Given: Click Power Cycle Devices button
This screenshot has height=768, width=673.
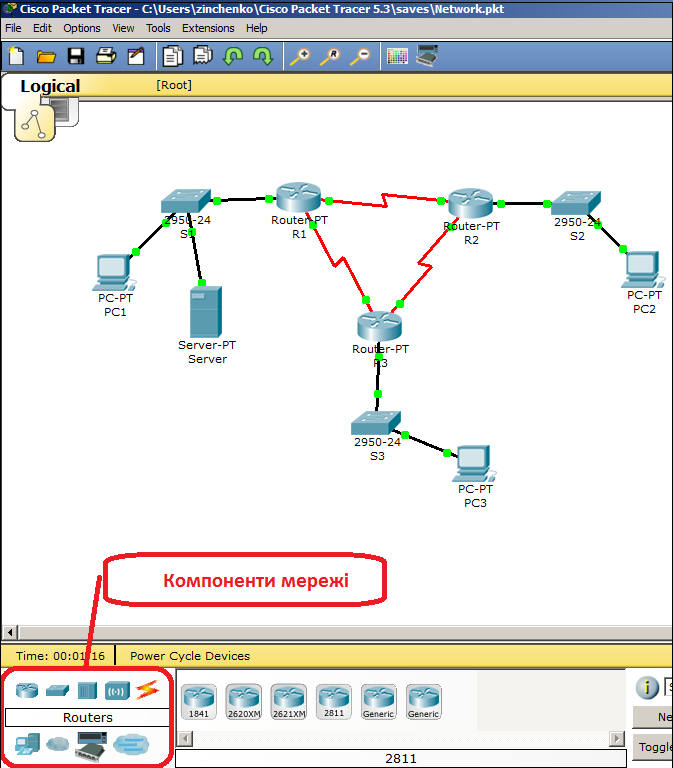Looking at the screenshot, I should tap(190, 656).
